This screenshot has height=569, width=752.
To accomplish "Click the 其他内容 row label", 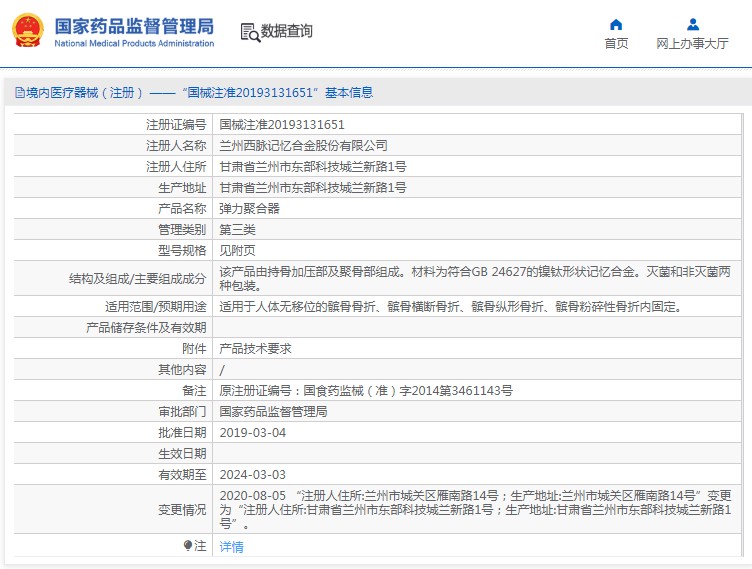I will click(182, 369).
